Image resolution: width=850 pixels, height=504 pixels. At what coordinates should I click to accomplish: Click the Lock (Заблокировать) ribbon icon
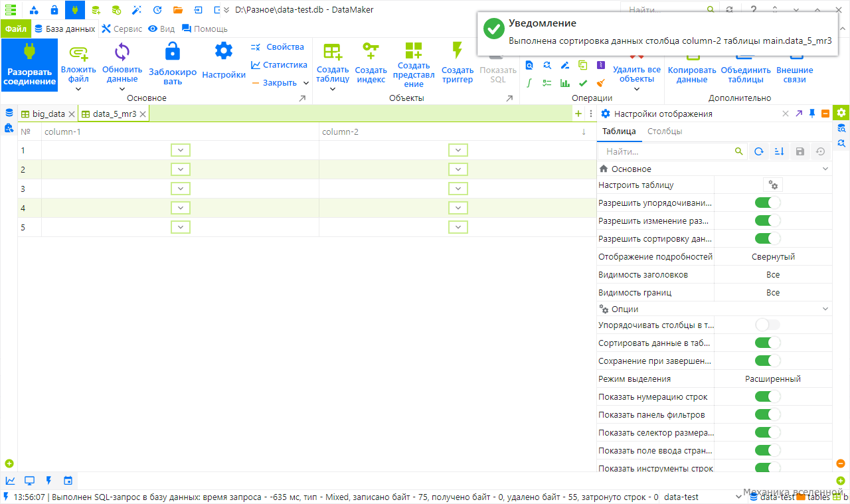tap(173, 52)
